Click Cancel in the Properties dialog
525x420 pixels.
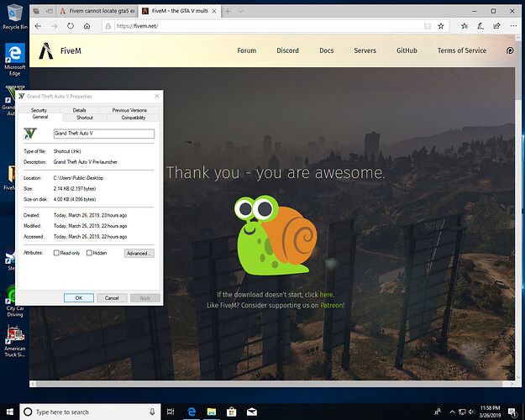(x=112, y=297)
